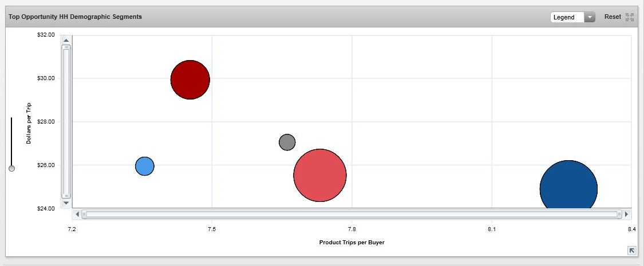
Task: Open the Legend dropdown arrow
Action: click(x=590, y=17)
